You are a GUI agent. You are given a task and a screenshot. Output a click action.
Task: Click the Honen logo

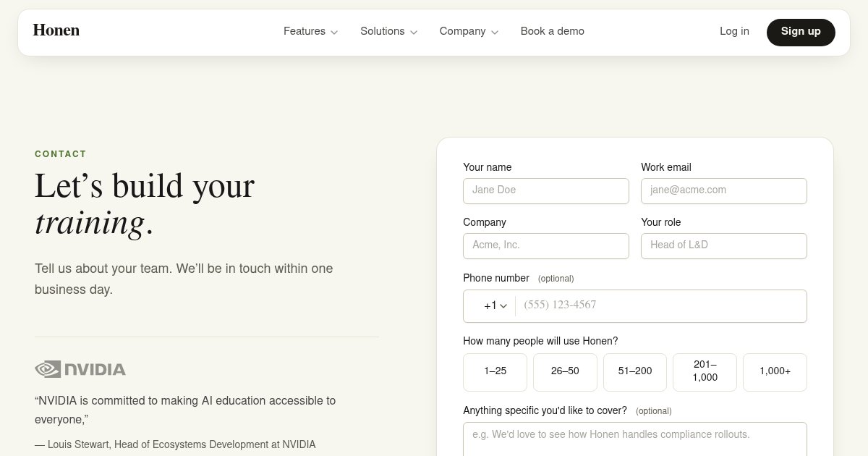coord(56,30)
